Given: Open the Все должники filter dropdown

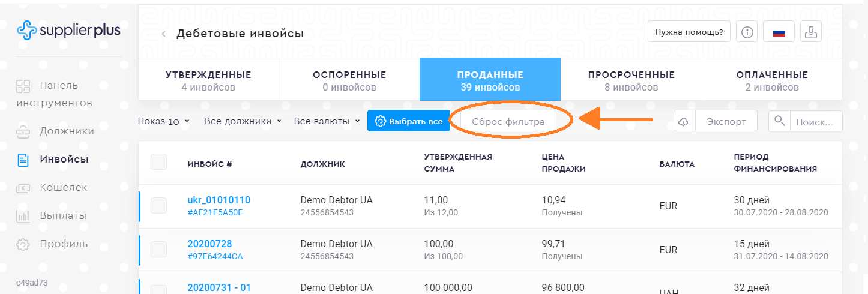Looking at the screenshot, I should click(243, 121).
